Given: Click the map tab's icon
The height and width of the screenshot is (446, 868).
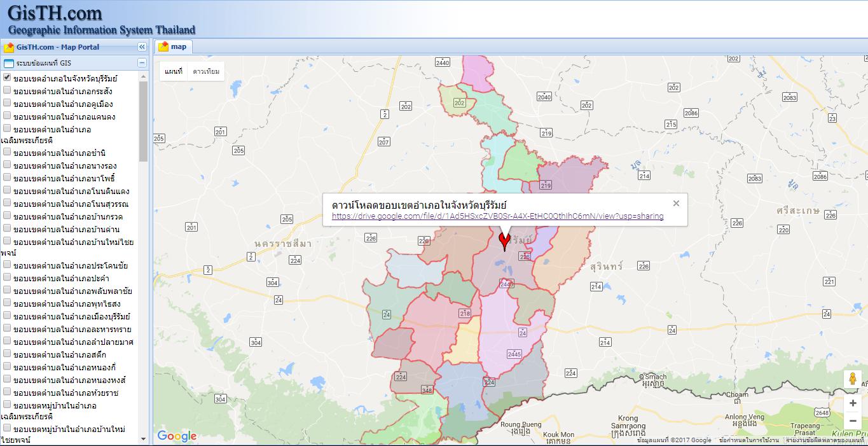Looking at the screenshot, I should click(x=163, y=46).
